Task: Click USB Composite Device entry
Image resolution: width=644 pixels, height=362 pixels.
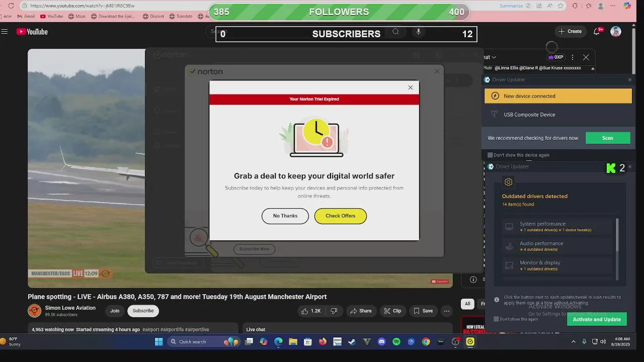Action: (529, 115)
